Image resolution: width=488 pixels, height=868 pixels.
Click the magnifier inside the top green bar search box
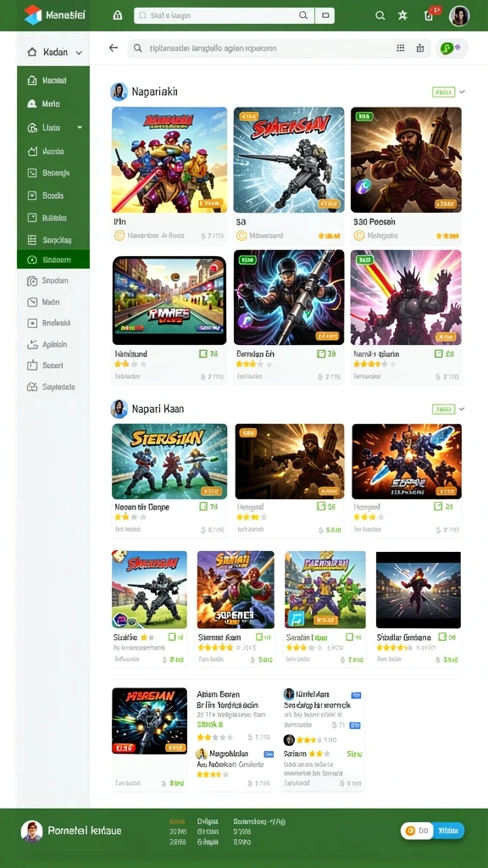(x=303, y=15)
